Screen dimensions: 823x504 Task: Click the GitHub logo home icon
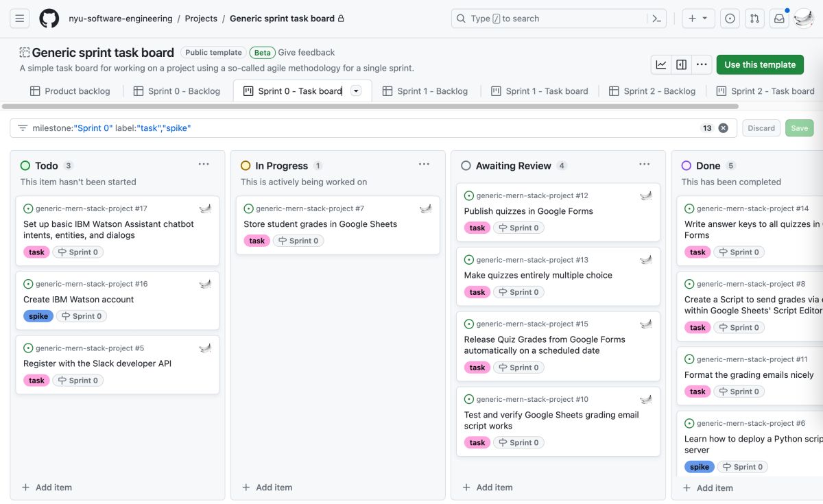tap(49, 19)
